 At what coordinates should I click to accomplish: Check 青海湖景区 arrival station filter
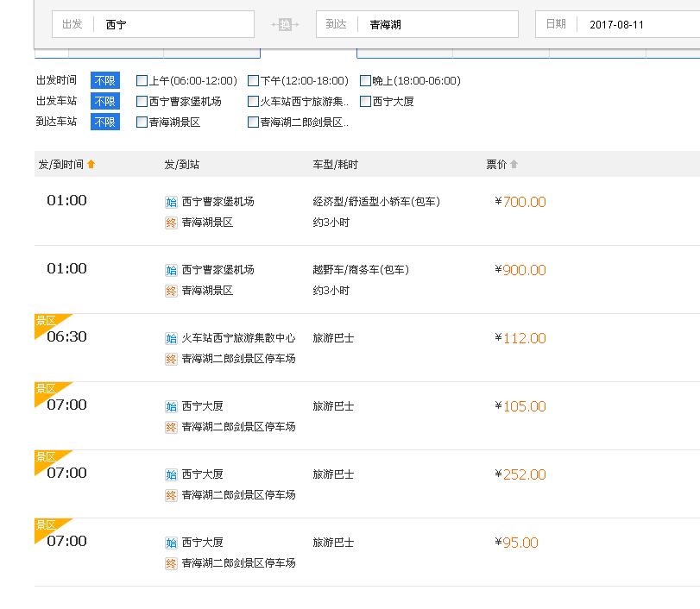[x=142, y=122]
